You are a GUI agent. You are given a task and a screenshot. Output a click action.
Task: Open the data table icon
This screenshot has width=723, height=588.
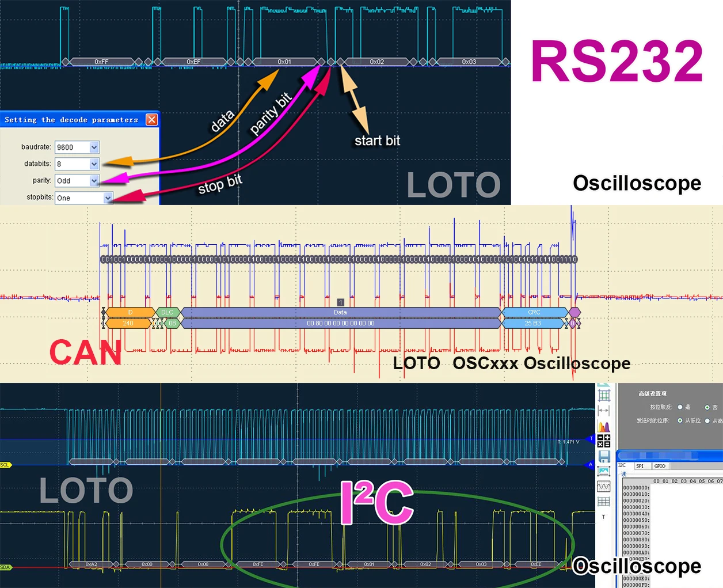[604, 502]
